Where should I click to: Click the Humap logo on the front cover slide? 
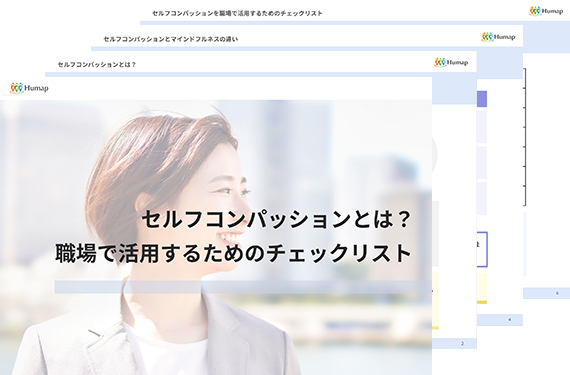[x=29, y=88]
